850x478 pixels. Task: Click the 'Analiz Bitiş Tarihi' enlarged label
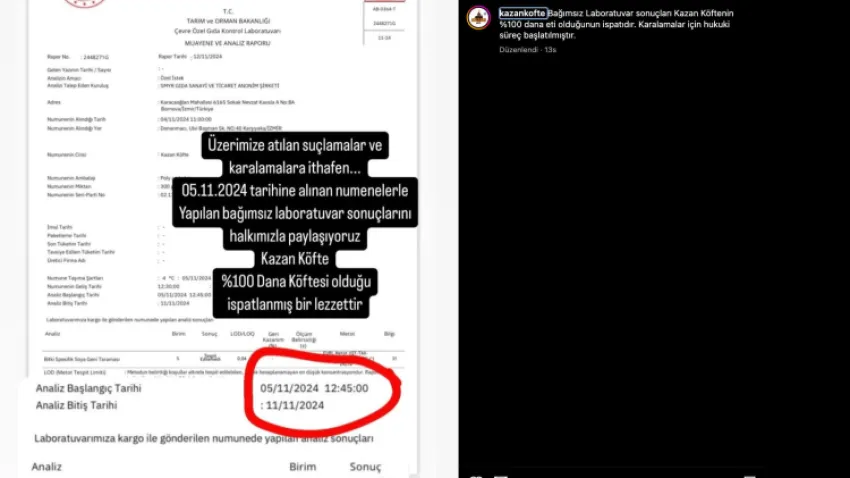tap(76, 405)
